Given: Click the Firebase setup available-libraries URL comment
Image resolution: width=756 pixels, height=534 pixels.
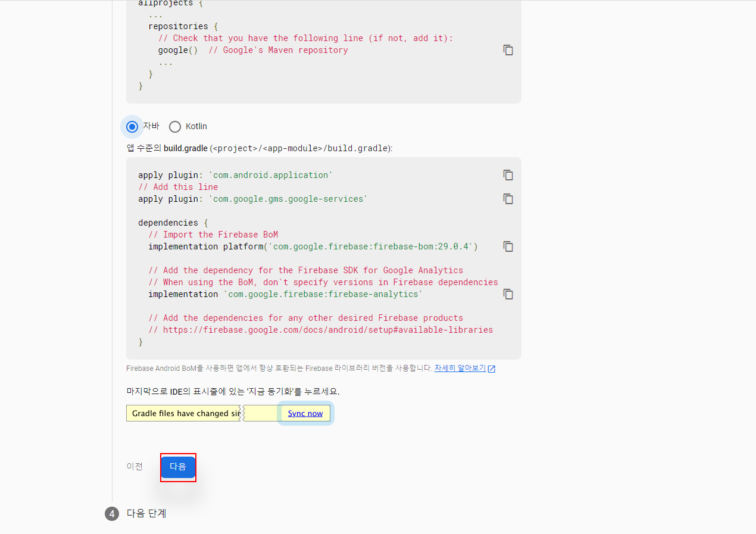Looking at the screenshot, I should (x=320, y=330).
